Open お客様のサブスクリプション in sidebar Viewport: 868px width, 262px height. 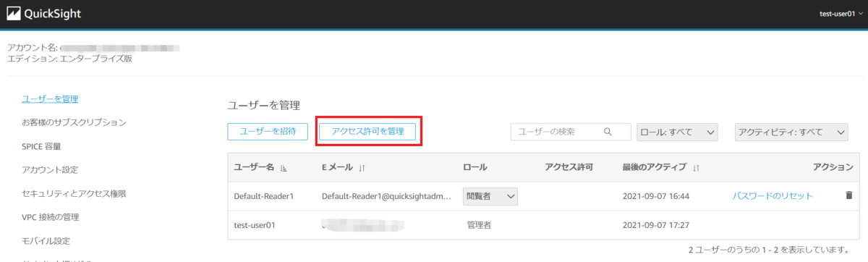click(75, 122)
